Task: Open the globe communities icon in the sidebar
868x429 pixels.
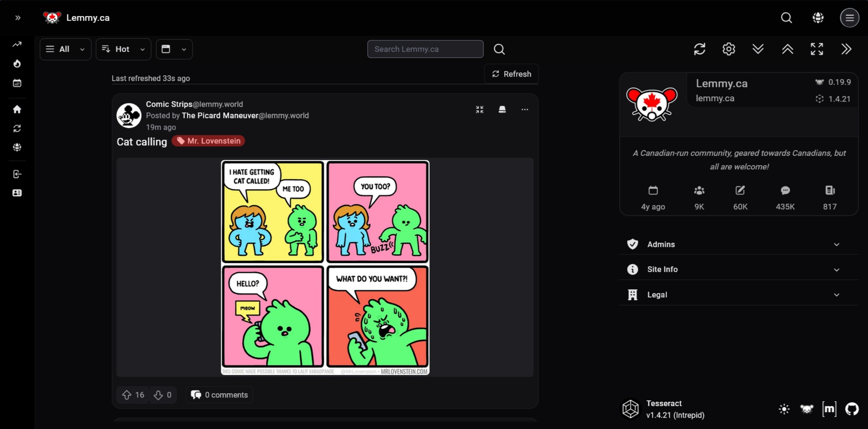Action: point(17,147)
